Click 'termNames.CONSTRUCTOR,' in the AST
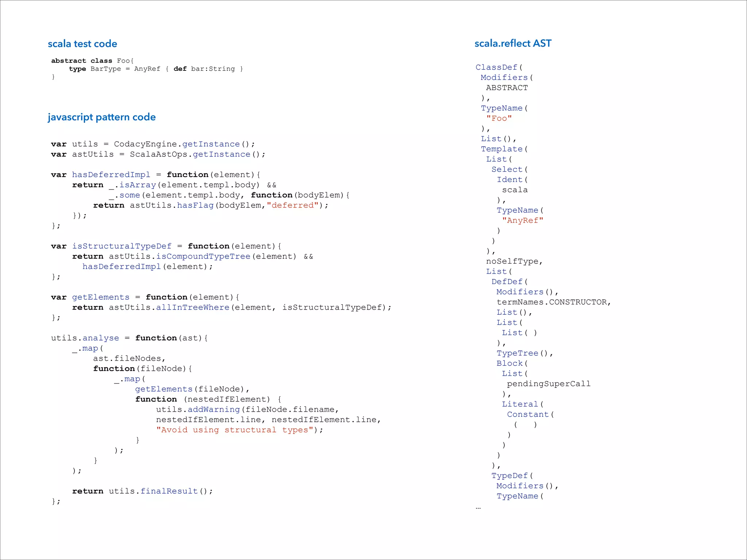The width and height of the screenshot is (747, 560). click(x=554, y=302)
